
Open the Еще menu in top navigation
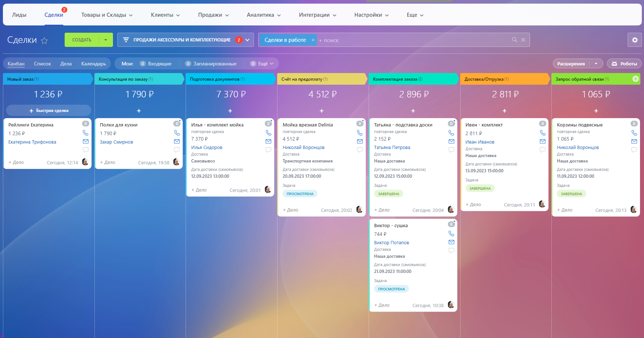[415, 15]
